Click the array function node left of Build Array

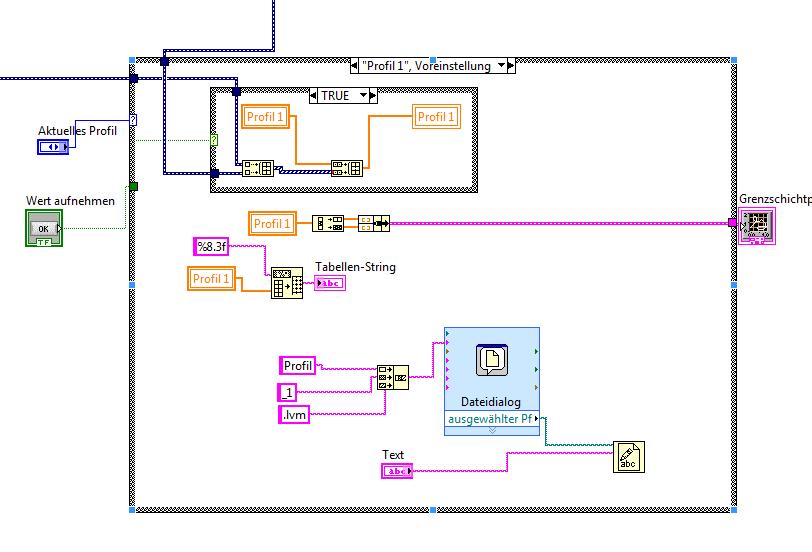click(328, 224)
